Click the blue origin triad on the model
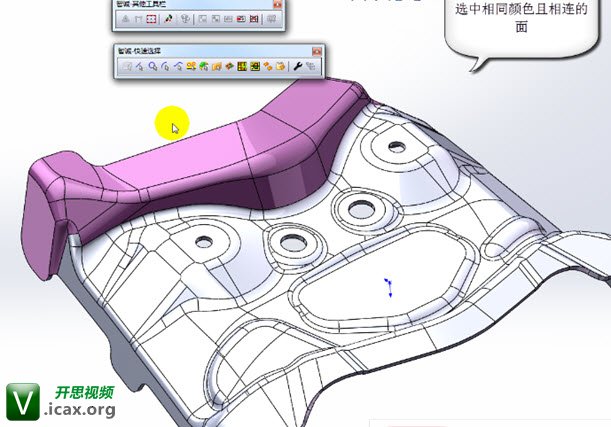This screenshot has width=611, height=427. pyautogui.click(x=388, y=288)
